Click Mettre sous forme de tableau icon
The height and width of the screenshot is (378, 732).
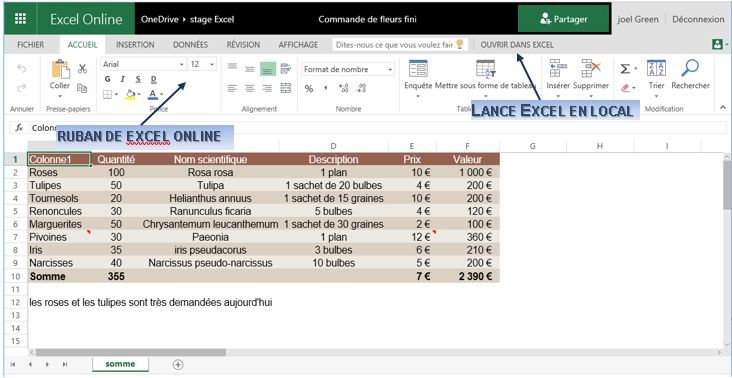point(486,69)
